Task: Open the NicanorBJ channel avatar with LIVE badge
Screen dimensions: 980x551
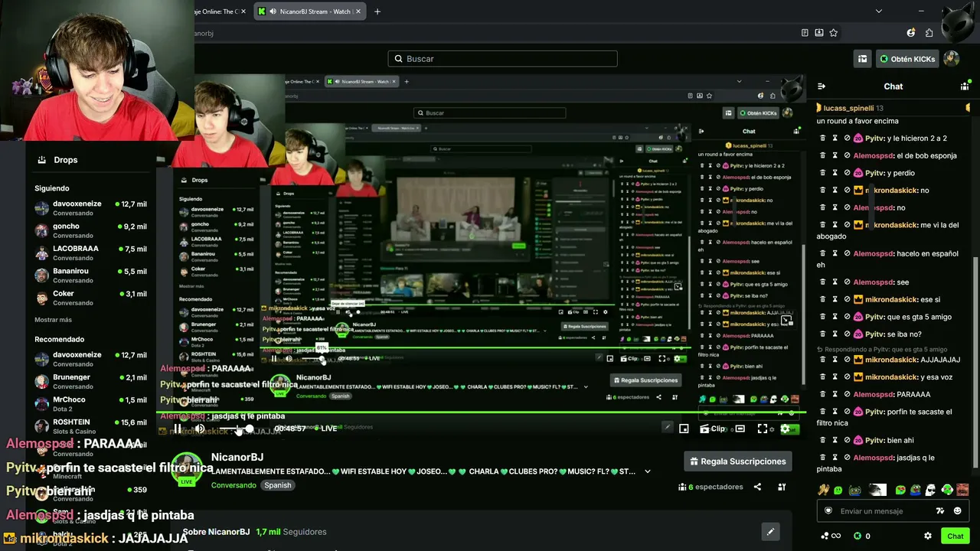Action: (187, 469)
